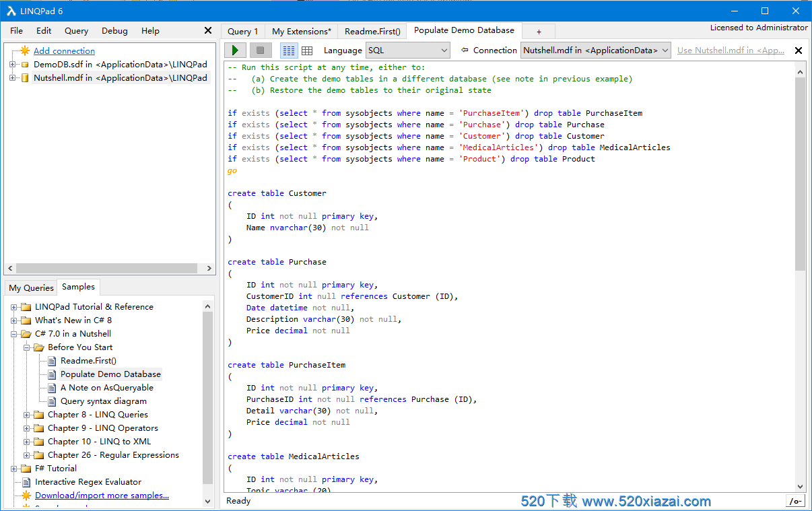The image size is (812, 511).
Task: Click the SQL editor vertical scrollbar thumb
Action: point(800,174)
